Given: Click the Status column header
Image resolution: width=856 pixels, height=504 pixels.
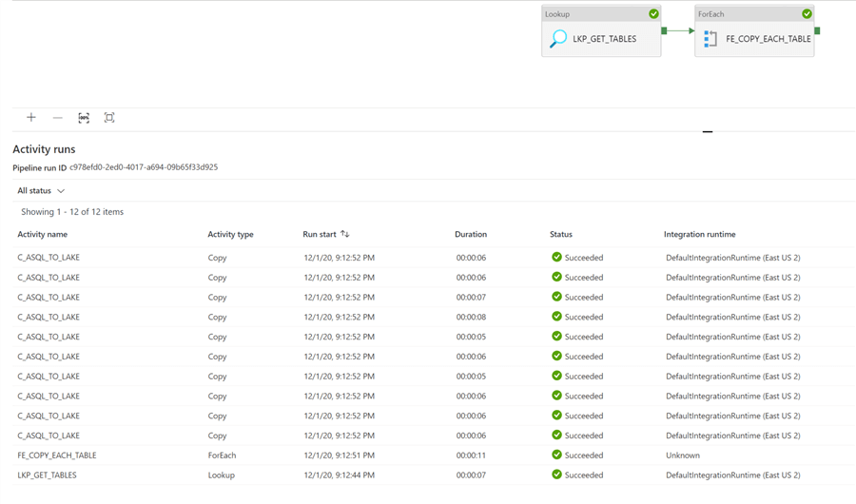Looking at the screenshot, I should [561, 235].
